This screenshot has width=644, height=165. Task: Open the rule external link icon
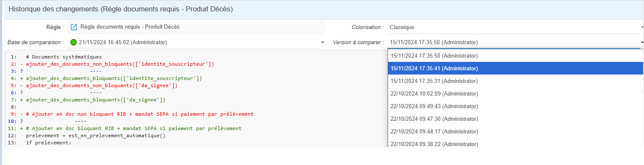point(74,27)
